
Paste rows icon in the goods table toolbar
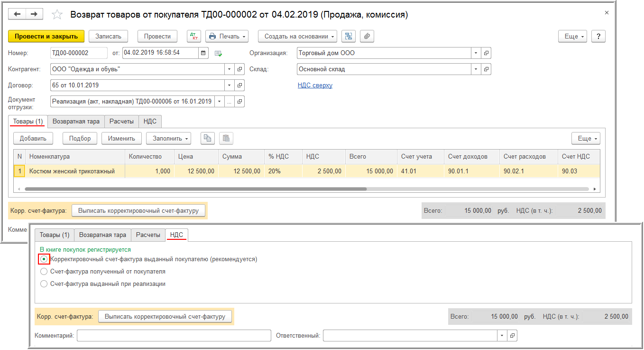click(x=226, y=138)
